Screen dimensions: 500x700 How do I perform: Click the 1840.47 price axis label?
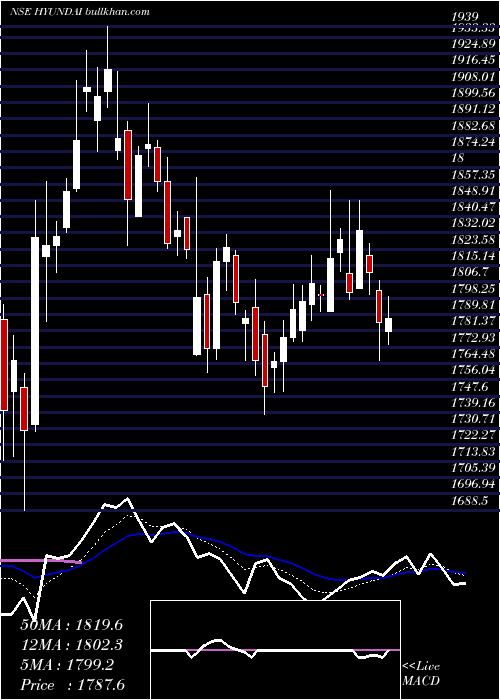pos(474,207)
